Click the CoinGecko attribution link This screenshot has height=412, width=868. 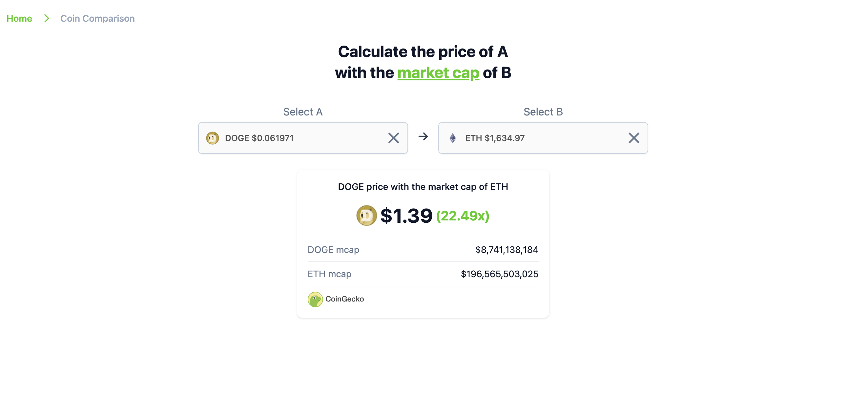pyautogui.click(x=344, y=299)
